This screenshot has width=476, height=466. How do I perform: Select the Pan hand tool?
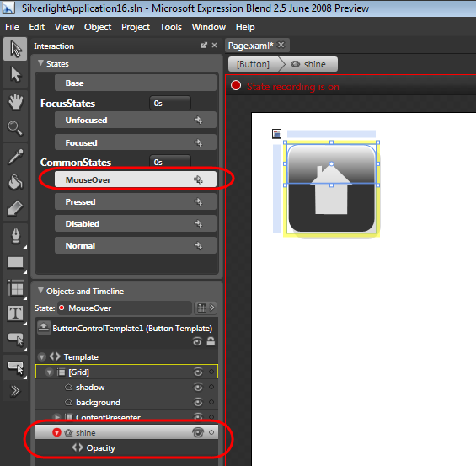click(15, 102)
